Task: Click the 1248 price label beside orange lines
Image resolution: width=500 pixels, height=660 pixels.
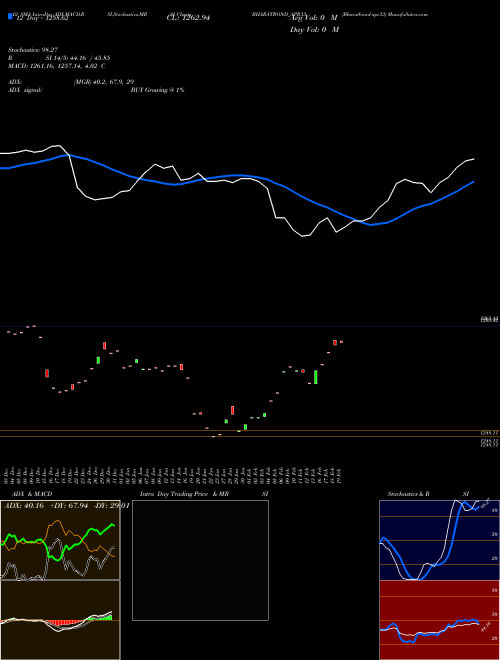Action: 490,433
